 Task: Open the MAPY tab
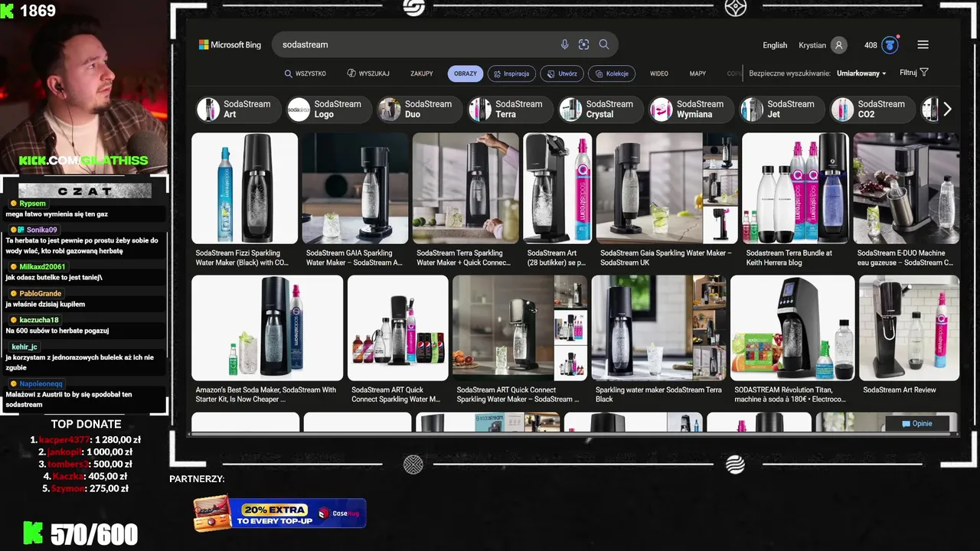[x=697, y=73]
